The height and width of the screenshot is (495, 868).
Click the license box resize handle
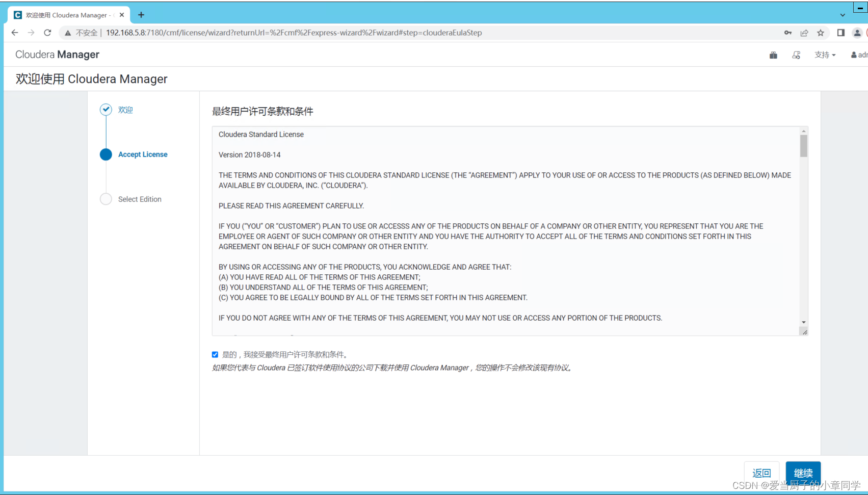(805, 332)
